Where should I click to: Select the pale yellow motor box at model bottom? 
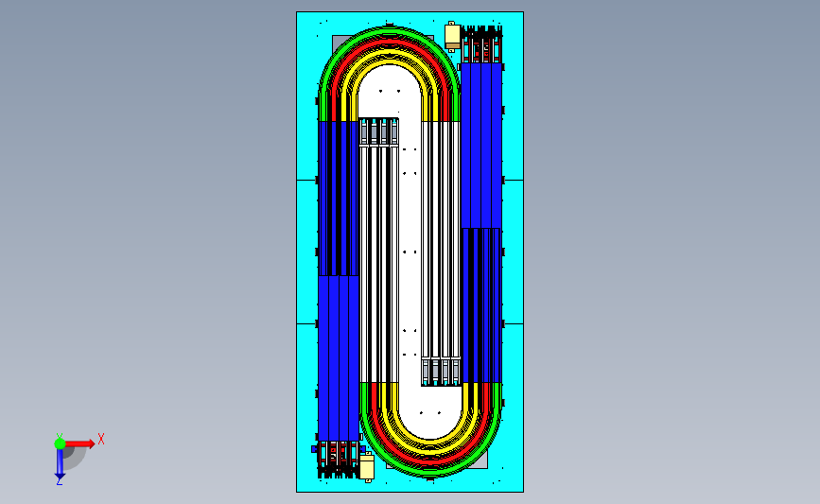point(367,467)
